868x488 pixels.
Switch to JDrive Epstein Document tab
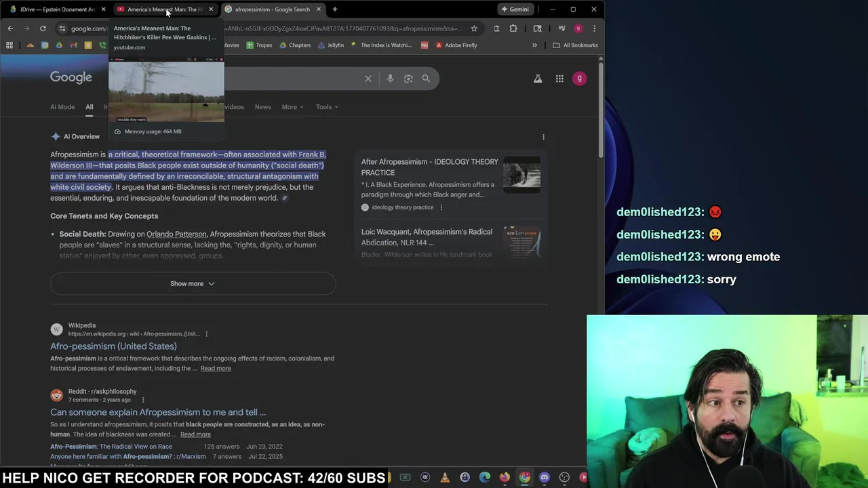[58, 9]
